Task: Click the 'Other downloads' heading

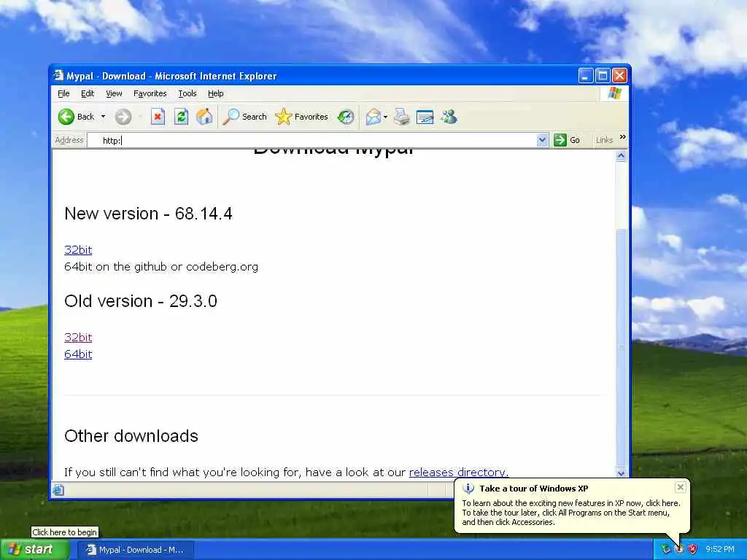Action: [x=131, y=436]
